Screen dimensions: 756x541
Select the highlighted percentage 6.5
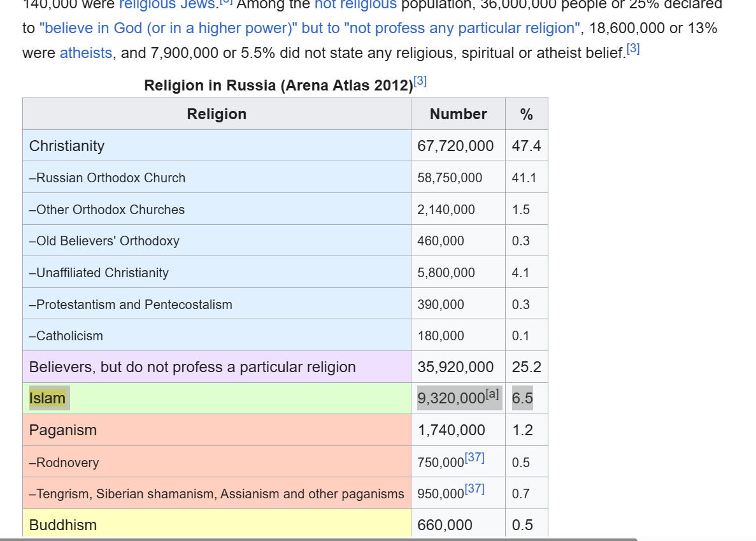[x=523, y=398]
